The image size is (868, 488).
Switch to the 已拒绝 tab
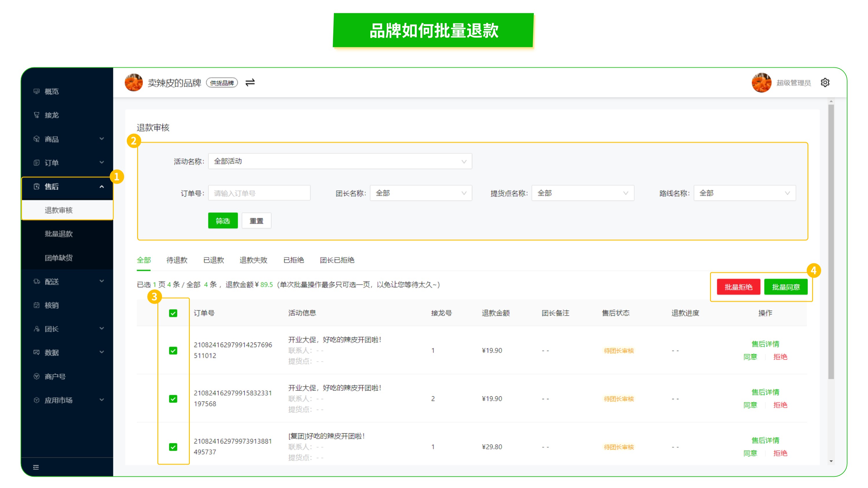[293, 260]
